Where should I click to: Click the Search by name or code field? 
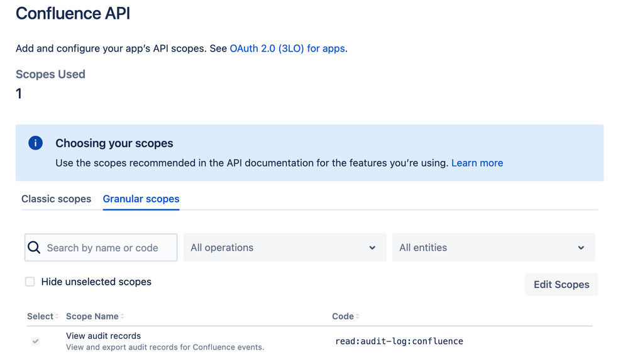point(101,248)
